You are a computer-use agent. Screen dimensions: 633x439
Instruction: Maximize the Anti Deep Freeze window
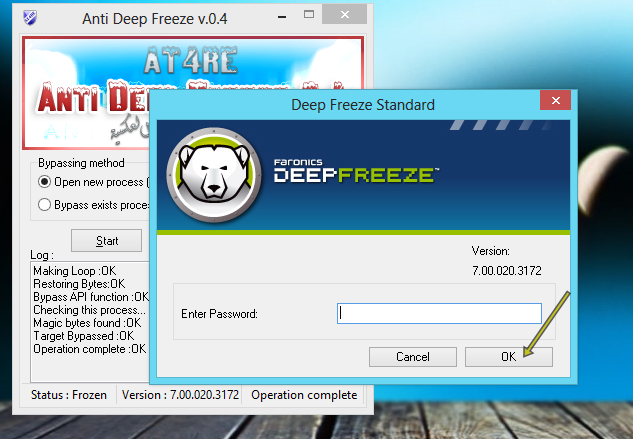[309, 15]
